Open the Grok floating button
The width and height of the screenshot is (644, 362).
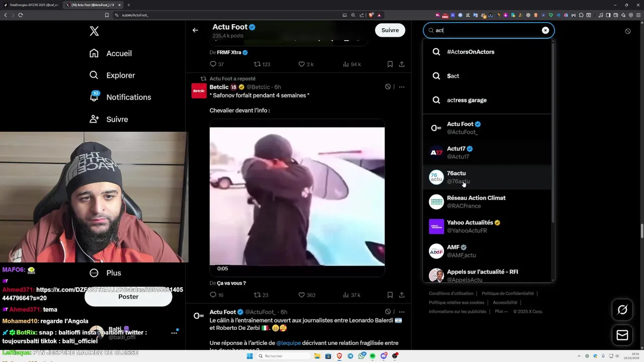[x=622, y=310]
